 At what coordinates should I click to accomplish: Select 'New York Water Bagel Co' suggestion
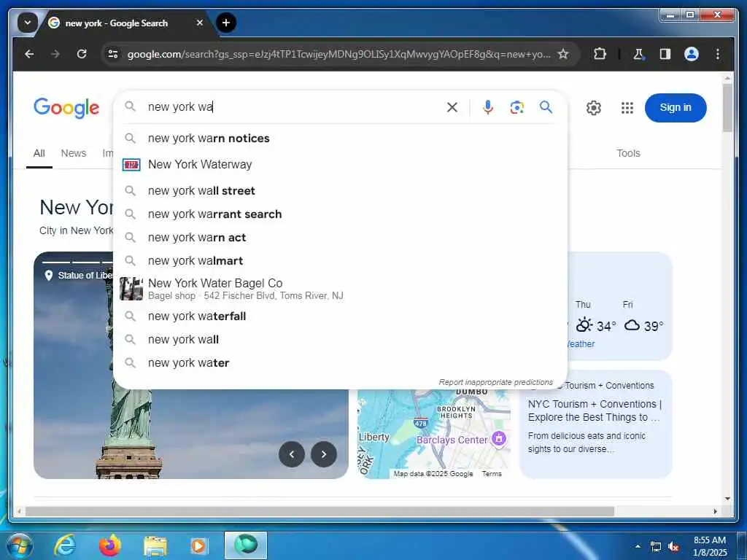[340, 289]
